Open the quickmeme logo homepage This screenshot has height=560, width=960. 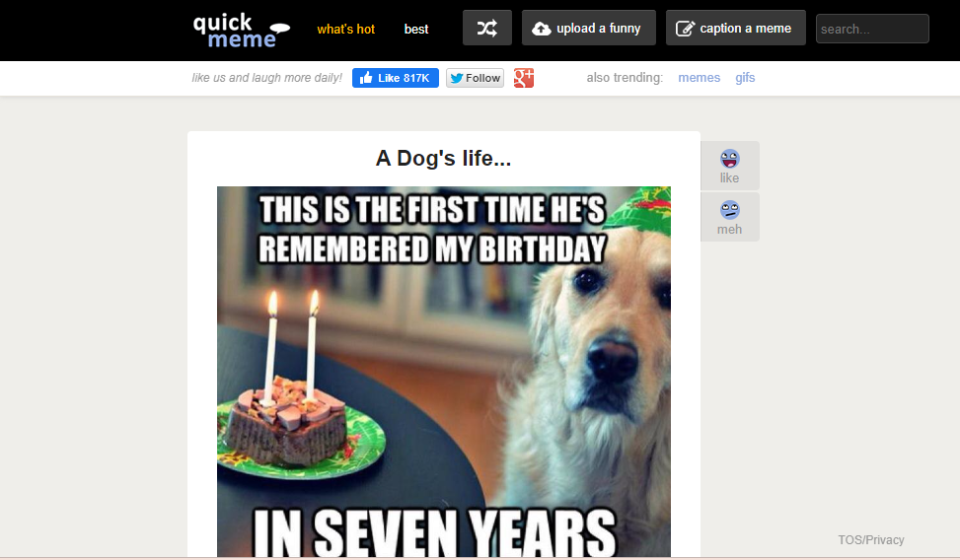pyautogui.click(x=241, y=30)
